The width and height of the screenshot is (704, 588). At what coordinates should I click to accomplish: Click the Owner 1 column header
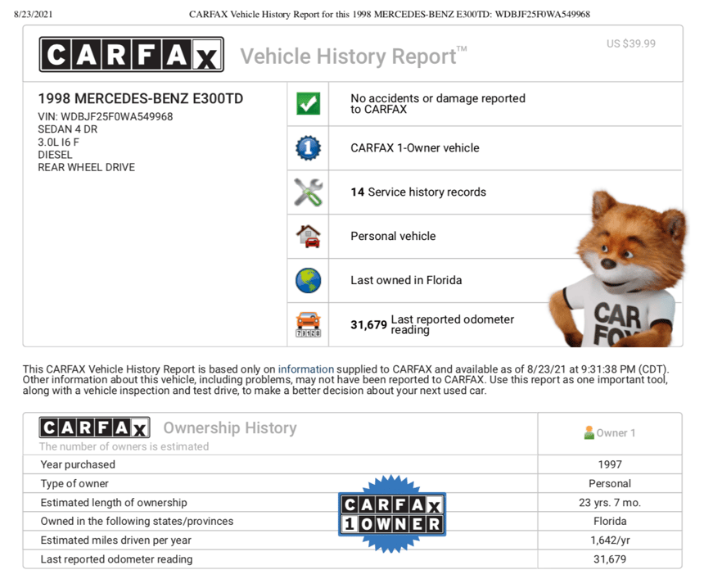point(610,433)
